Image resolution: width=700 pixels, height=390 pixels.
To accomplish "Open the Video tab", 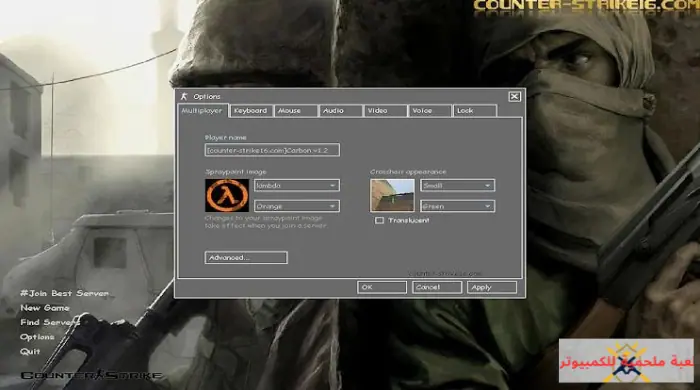I will pyautogui.click(x=385, y=111).
